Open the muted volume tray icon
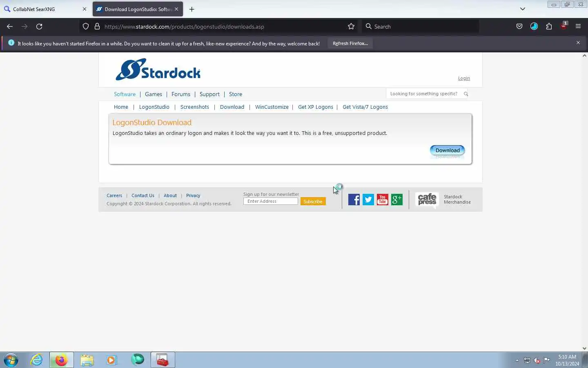 [x=537, y=361]
